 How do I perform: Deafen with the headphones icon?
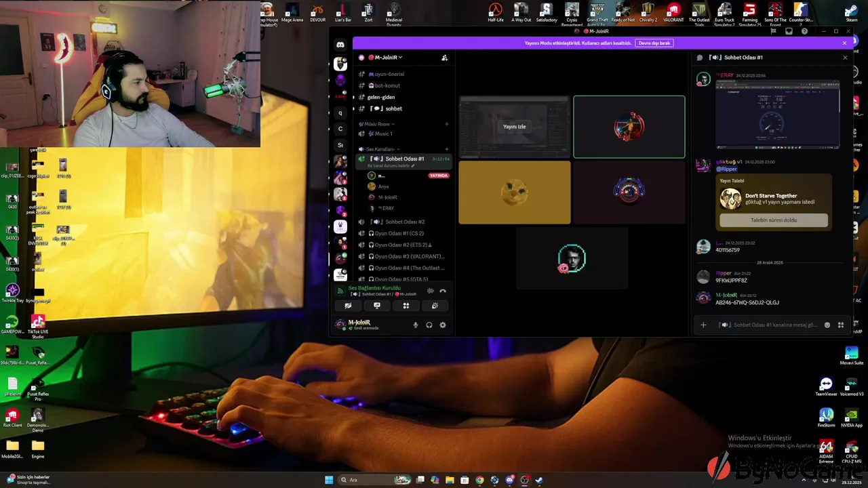click(x=429, y=325)
